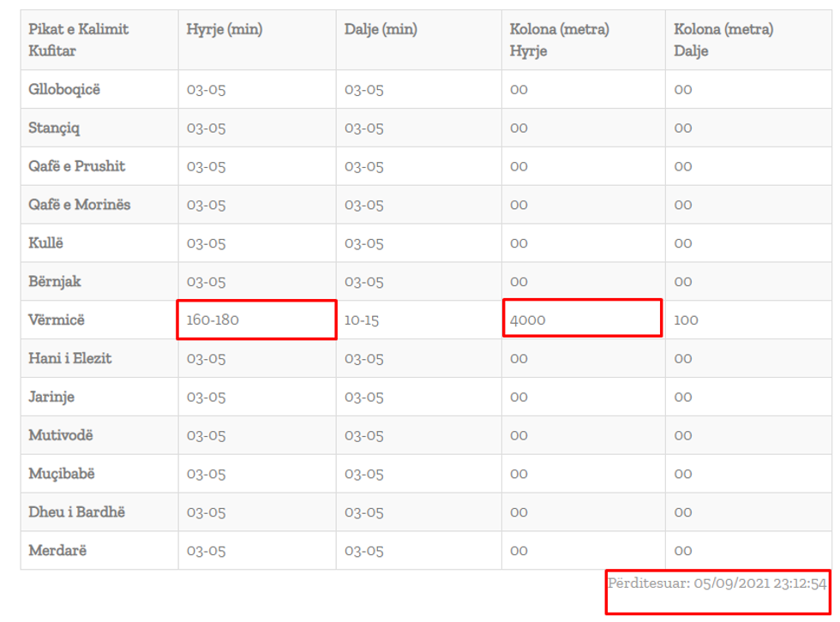840x622 pixels.
Task: Select the Jarinje row label
Action: point(51,397)
